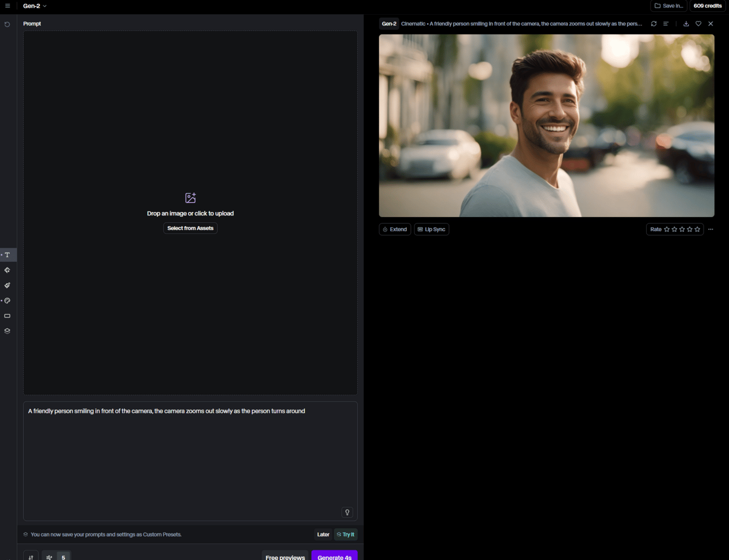Rate the video one star
Image resolution: width=729 pixels, height=560 pixels.
click(x=667, y=230)
